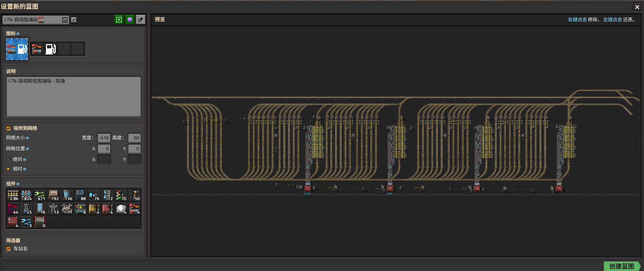Image resolution: width=644 pixels, height=271 pixels.
Task: Click the roboport-like component with 11 count
Action: pos(67,209)
